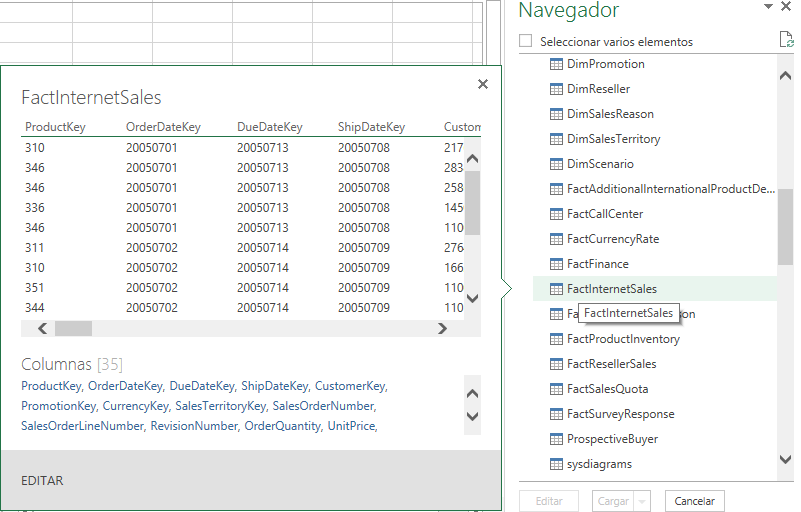Image resolution: width=801 pixels, height=512 pixels.
Task: Open the Navegador pane options dropdown arrow
Action: pos(768,7)
